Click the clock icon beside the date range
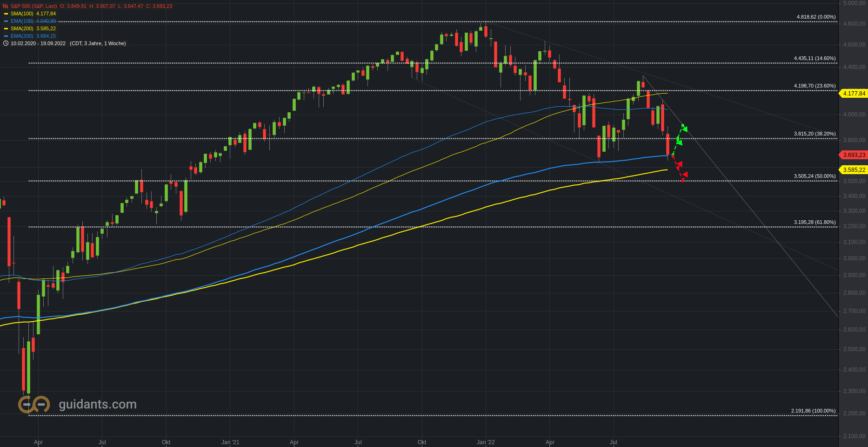Viewport: 868px width, 447px height. [x=6, y=43]
